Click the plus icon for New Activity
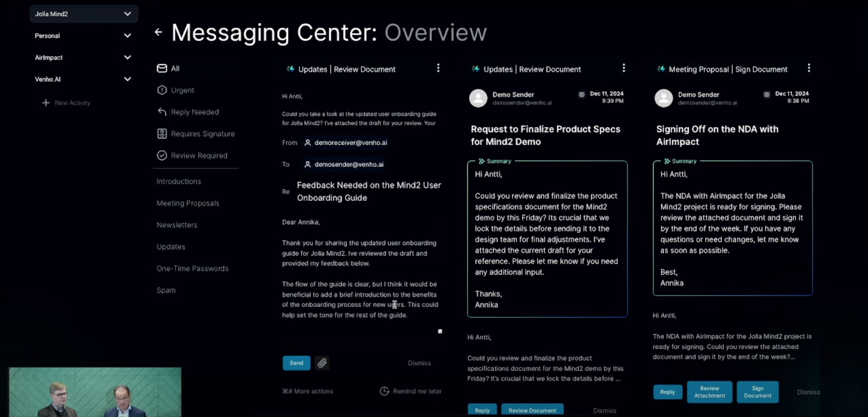868x417 pixels. click(x=46, y=103)
